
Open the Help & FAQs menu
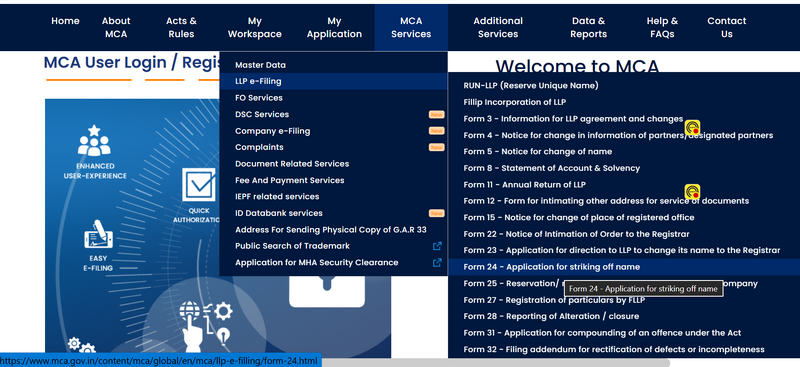click(662, 28)
